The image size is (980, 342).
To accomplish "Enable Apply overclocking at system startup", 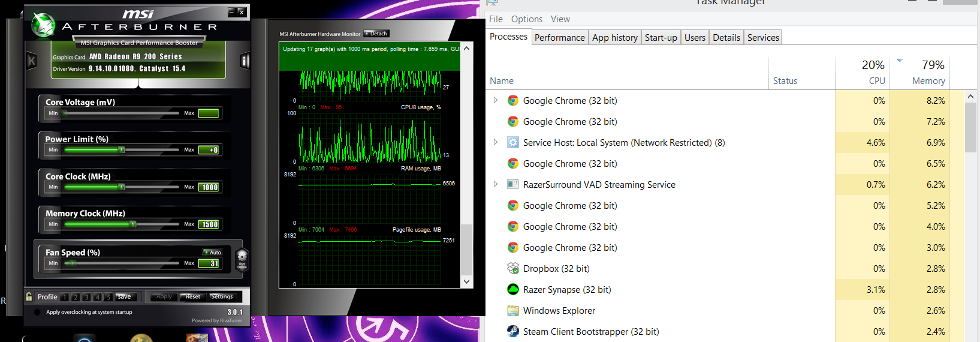I will pyautogui.click(x=37, y=312).
